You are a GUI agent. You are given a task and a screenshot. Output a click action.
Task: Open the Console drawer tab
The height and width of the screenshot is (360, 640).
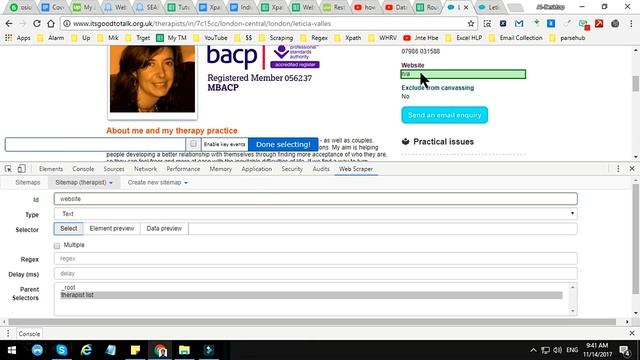(x=29, y=334)
